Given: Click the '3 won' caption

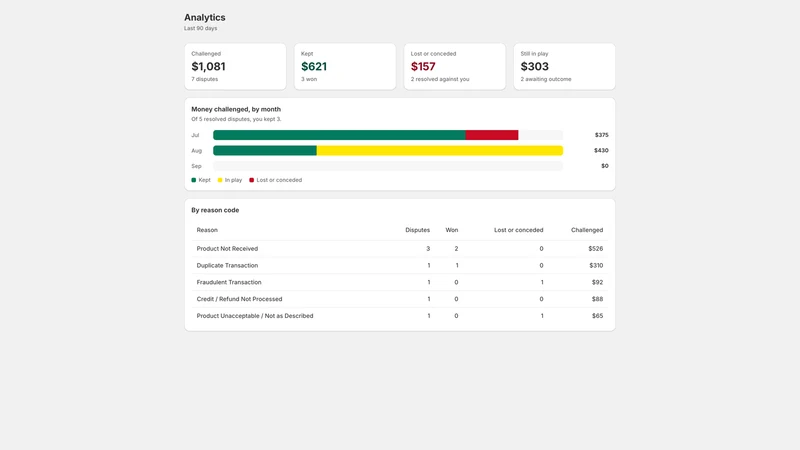Looking at the screenshot, I should tap(309, 79).
